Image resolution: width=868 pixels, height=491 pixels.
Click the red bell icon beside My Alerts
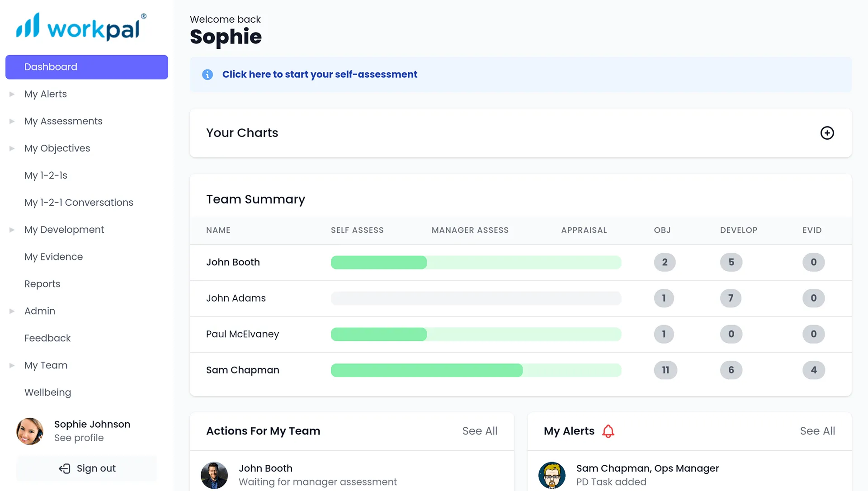(x=608, y=431)
